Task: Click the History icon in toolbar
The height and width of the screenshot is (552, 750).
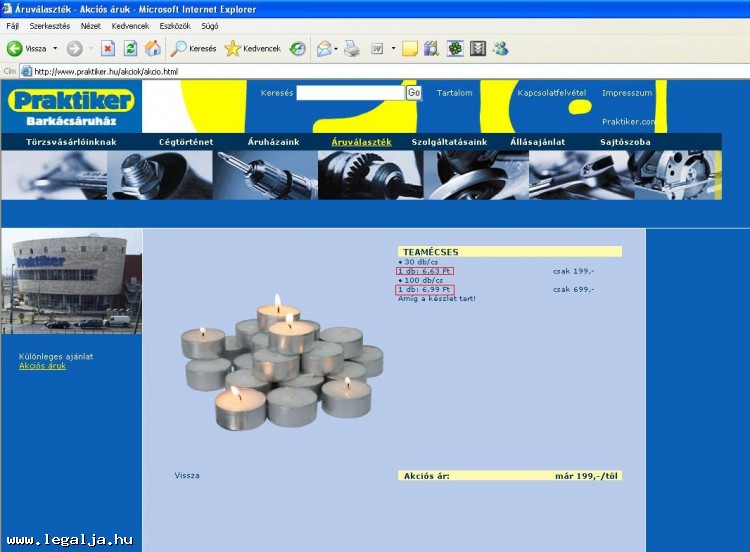Action: [298, 48]
